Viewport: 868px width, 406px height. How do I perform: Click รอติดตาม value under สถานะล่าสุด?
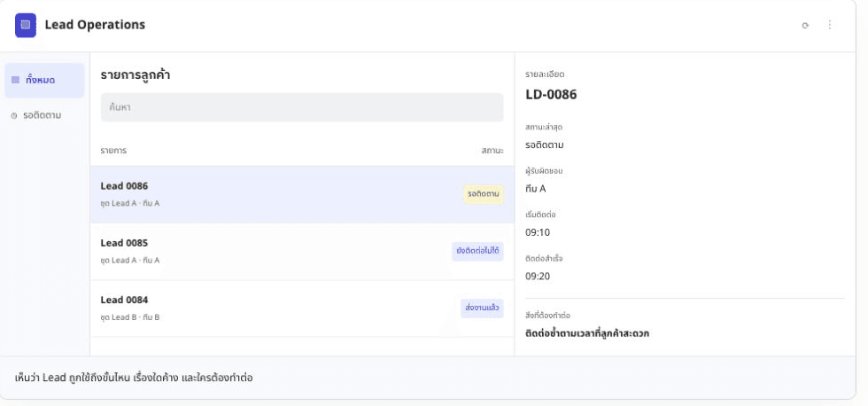pyautogui.click(x=545, y=145)
